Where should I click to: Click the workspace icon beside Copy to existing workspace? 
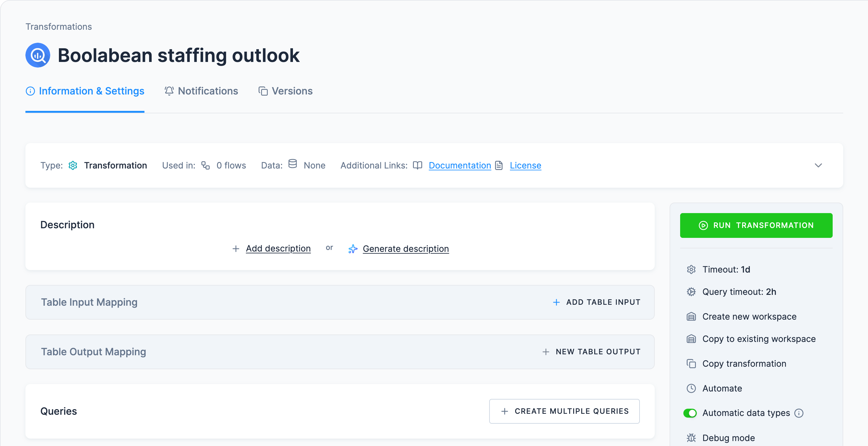pos(691,339)
